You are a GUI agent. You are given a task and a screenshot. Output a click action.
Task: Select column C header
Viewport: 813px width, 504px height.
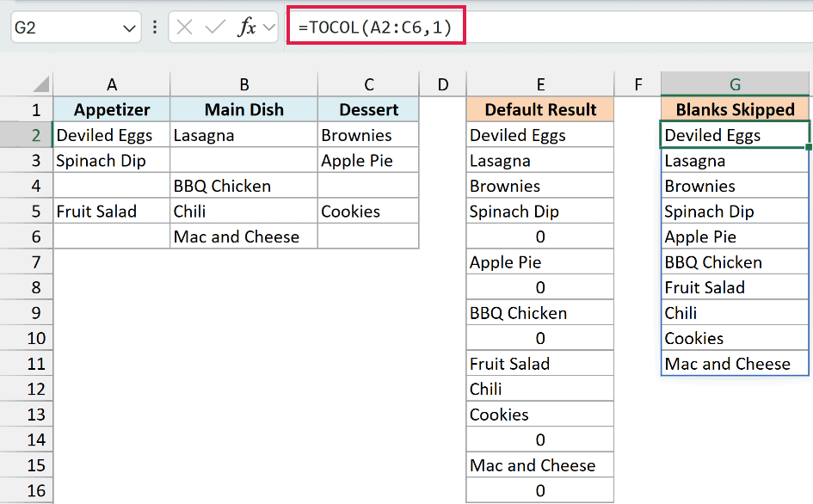pyautogui.click(x=368, y=84)
